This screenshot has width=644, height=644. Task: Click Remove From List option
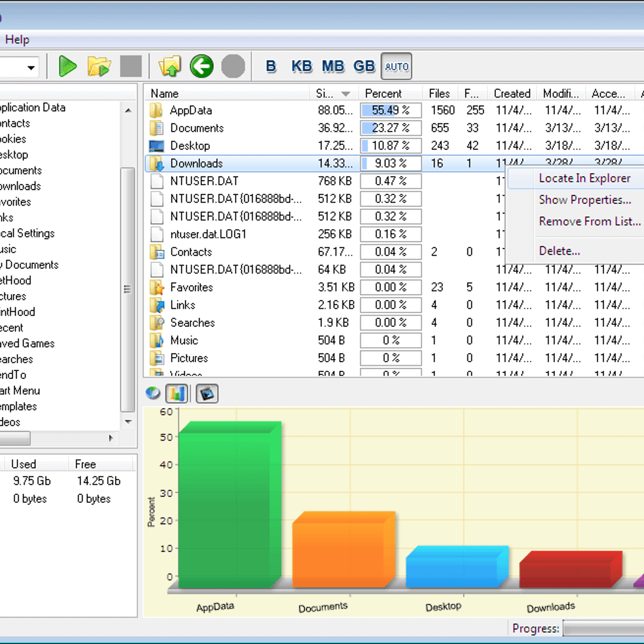tap(589, 221)
